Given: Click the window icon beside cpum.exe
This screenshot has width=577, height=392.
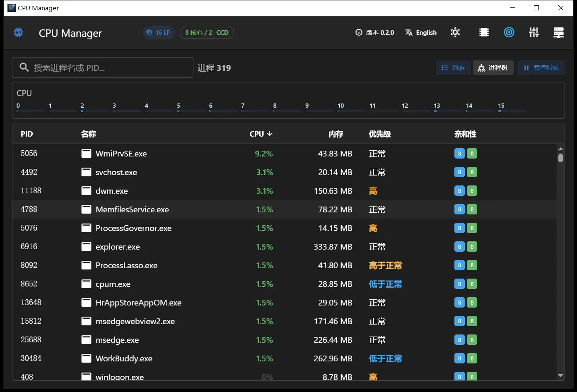Looking at the screenshot, I should click(86, 284).
